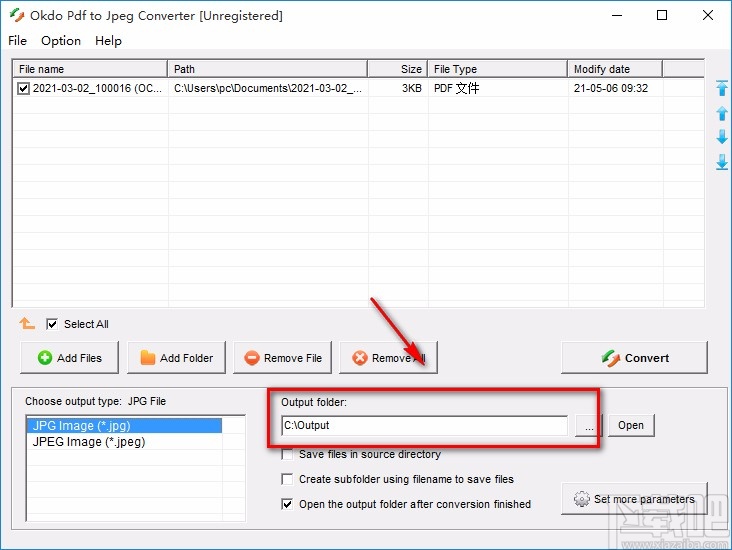Click the orange up-level arrow beside Select All
732x550 pixels.
pos(27,323)
